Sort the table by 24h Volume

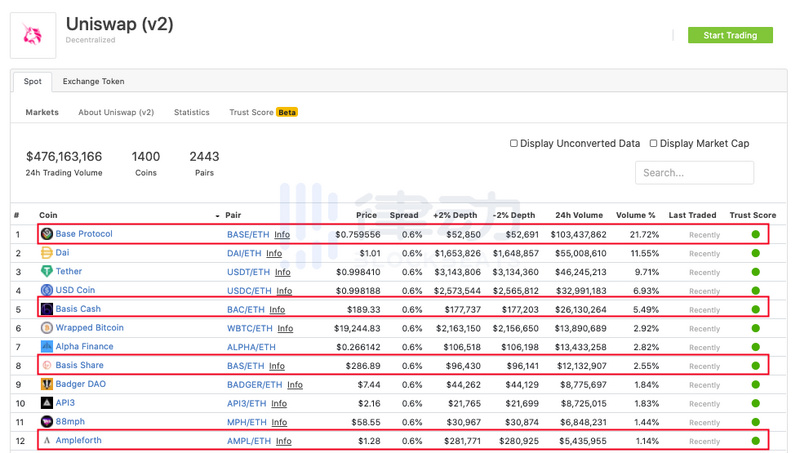pos(579,215)
